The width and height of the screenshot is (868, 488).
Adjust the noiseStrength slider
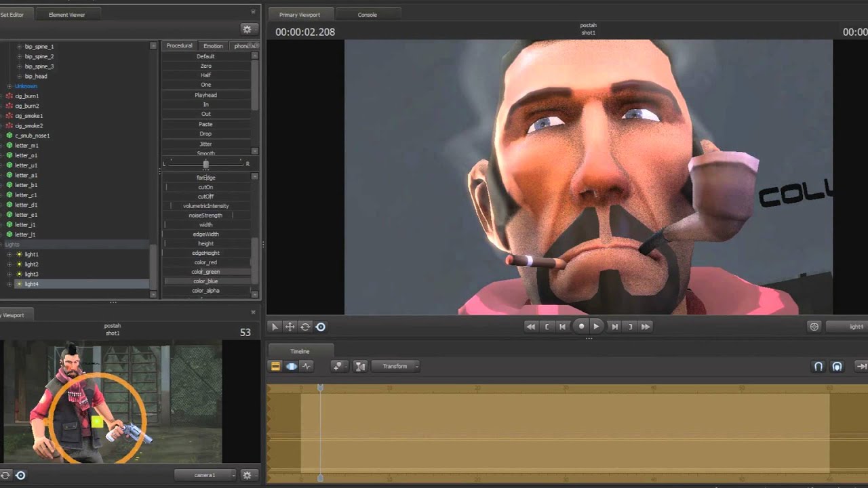pos(206,215)
